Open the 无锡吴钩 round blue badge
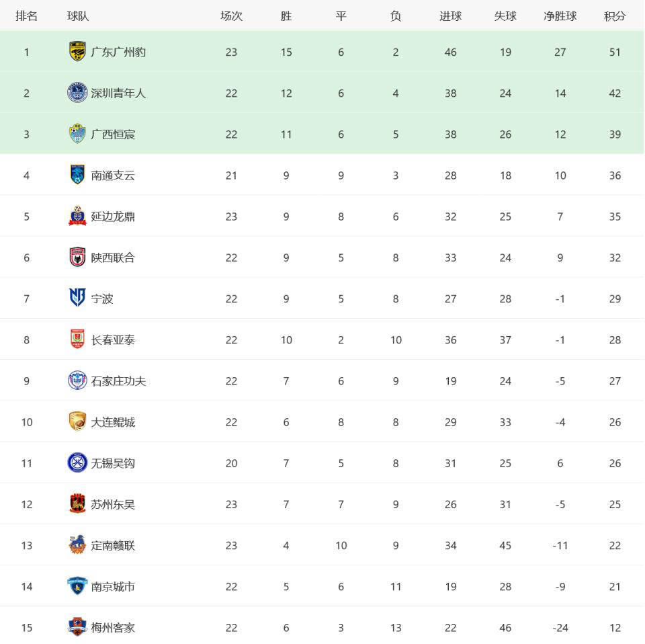Image resolution: width=645 pixels, height=644 pixels. point(77,462)
